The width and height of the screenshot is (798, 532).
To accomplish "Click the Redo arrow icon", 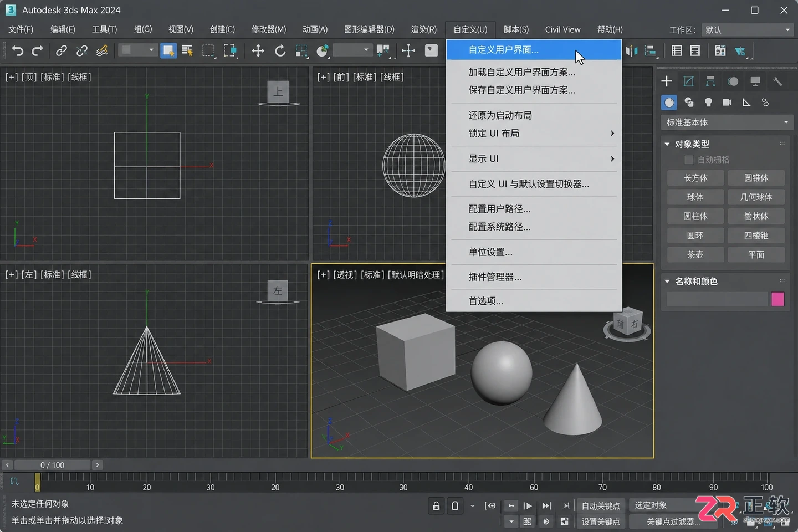I will point(37,51).
